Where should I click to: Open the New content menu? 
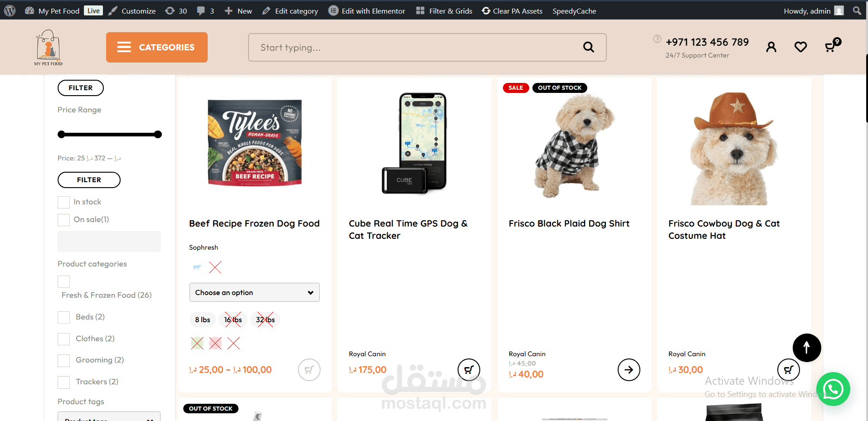239,11
